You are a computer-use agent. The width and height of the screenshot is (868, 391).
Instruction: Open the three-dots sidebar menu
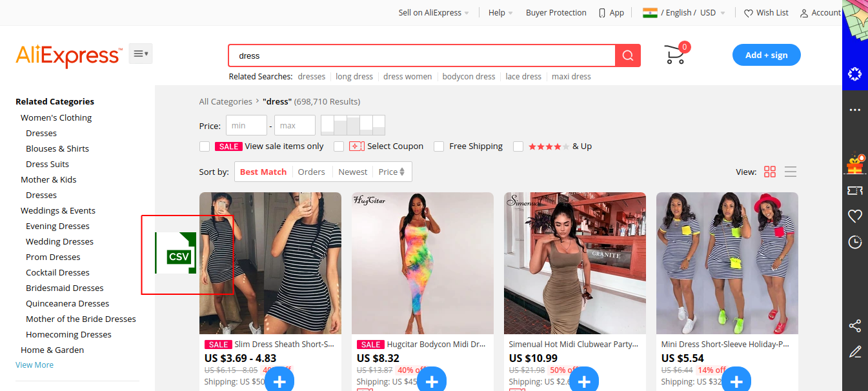(855, 110)
